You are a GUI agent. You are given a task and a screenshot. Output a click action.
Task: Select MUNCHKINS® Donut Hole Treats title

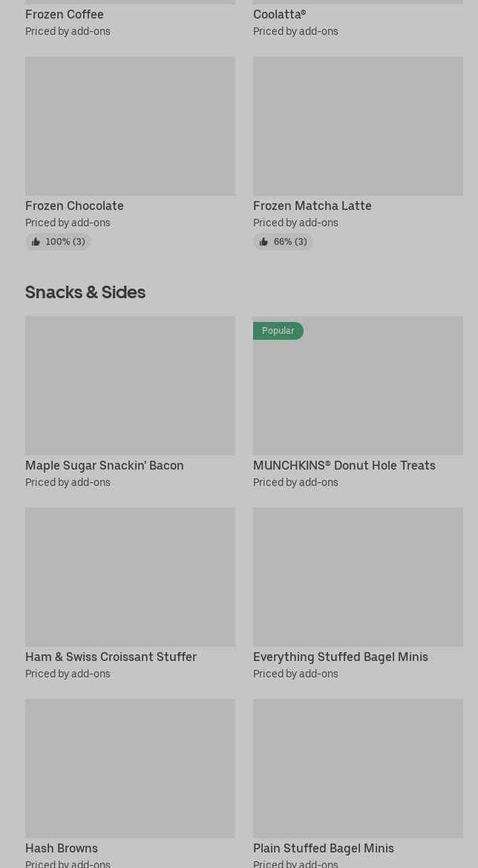coord(344,465)
